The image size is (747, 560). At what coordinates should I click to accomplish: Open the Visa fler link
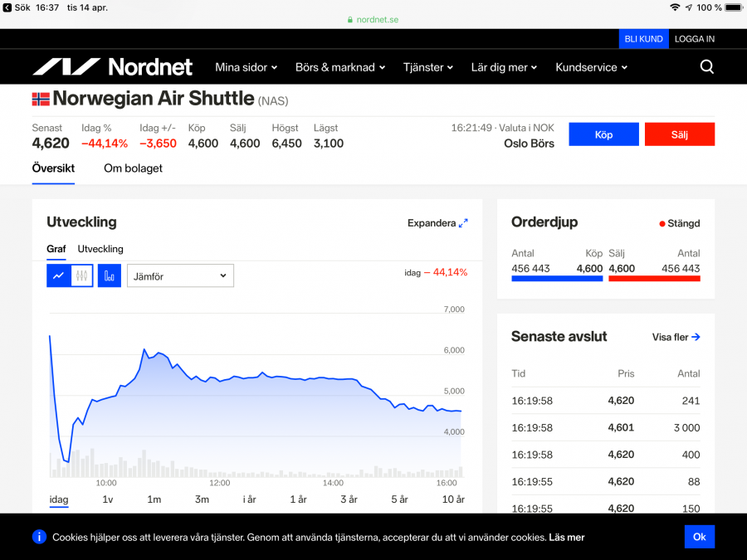pyautogui.click(x=676, y=337)
